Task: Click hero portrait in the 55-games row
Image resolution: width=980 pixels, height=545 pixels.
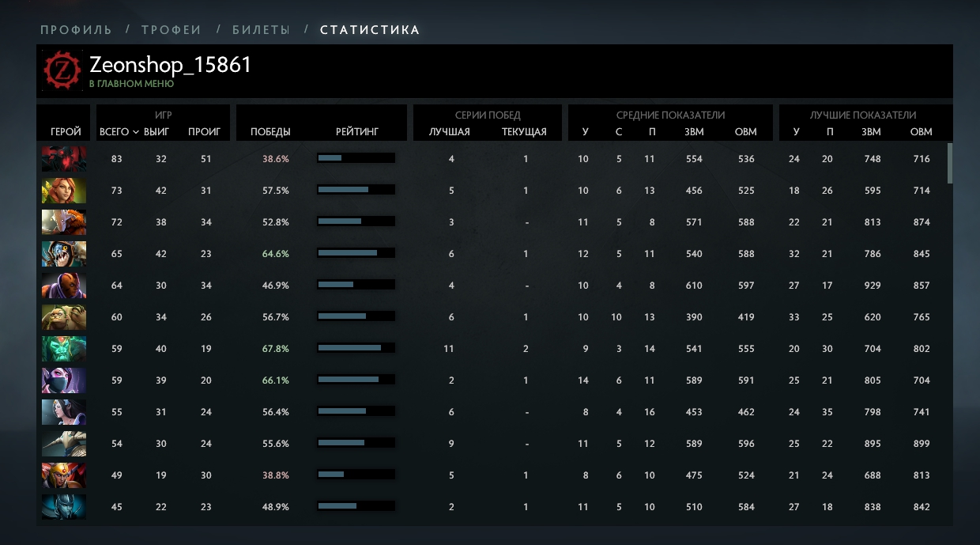Action: (x=64, y=412)
